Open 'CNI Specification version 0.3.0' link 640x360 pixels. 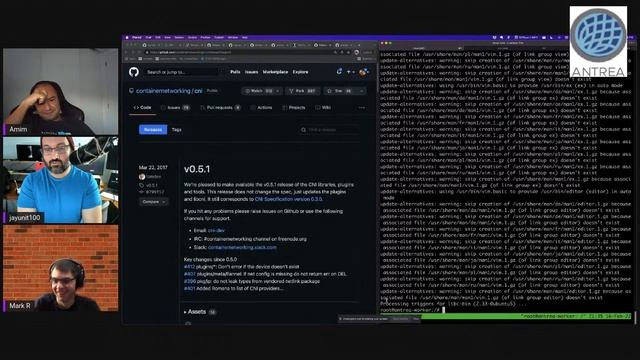pos(289,199)
